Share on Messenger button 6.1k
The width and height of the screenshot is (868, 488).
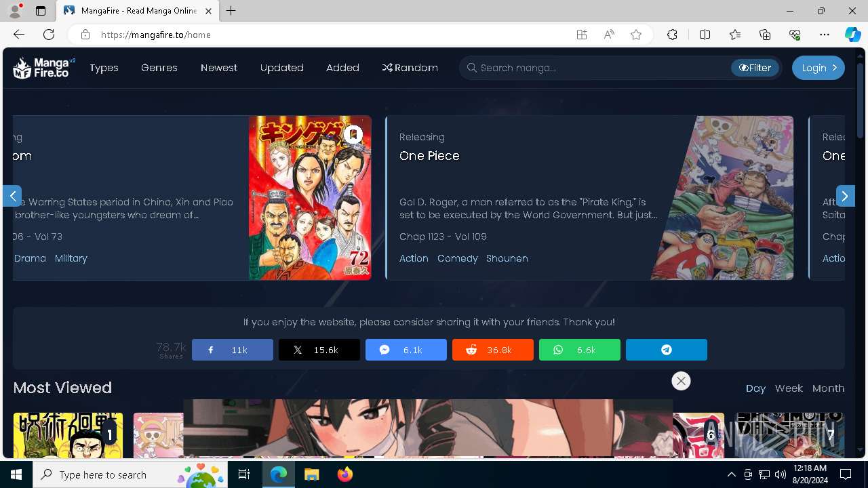(406, 350)
